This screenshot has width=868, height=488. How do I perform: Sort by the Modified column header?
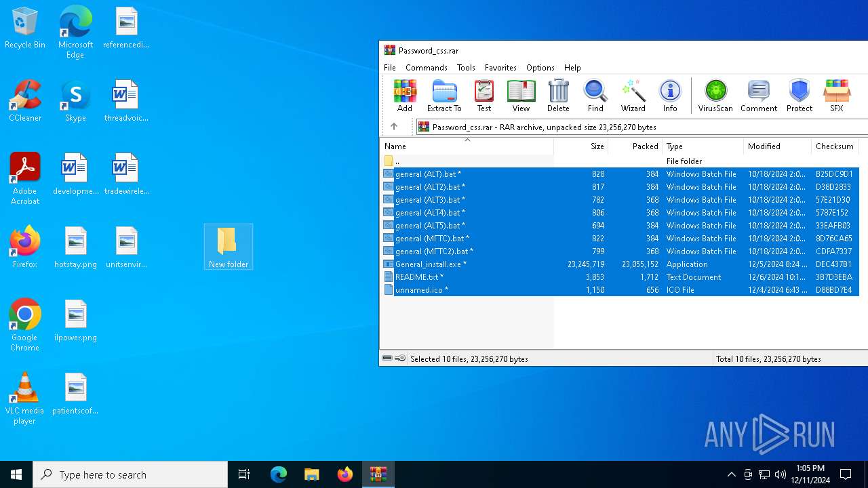coord(778,146)
